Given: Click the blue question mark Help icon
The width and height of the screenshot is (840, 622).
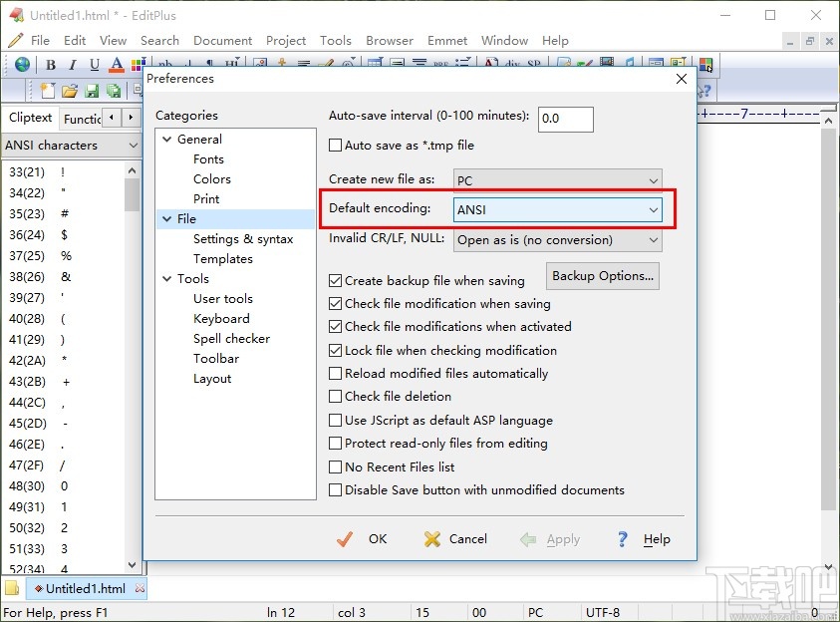Looking at the screenshot, I should coord(623,539).
